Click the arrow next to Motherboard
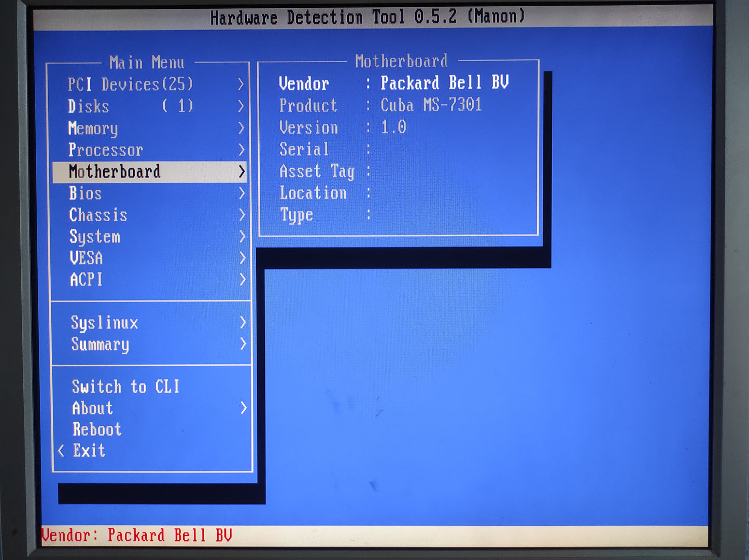Image resolution: width=749 pixels, height=560 pixels. (242, 172)
